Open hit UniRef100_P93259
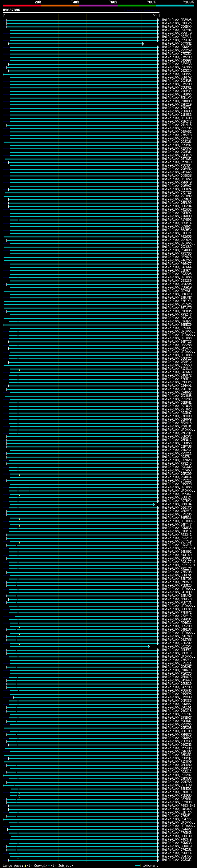This screenshot has height=868, width=197. (x=176, y=50)
